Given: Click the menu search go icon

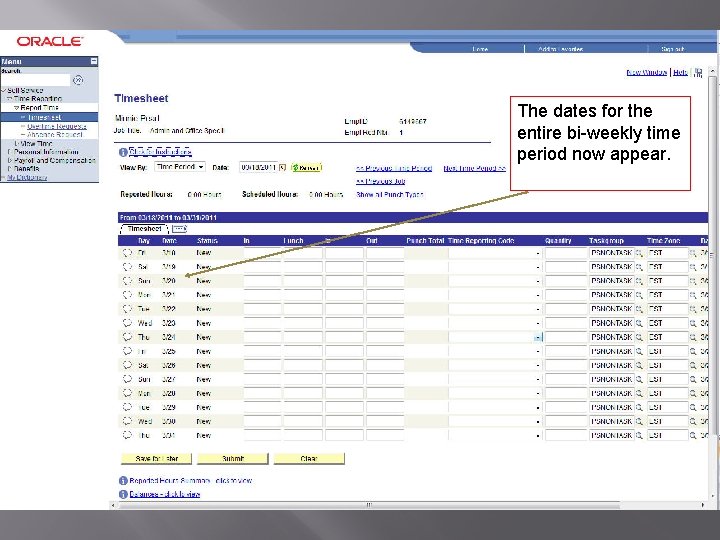Looking at the screenshot, I should pos(78,80).
